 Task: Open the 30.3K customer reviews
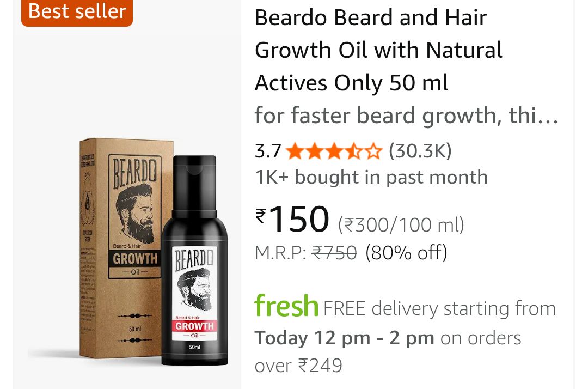pyautogui.click(x=420, y=151)
